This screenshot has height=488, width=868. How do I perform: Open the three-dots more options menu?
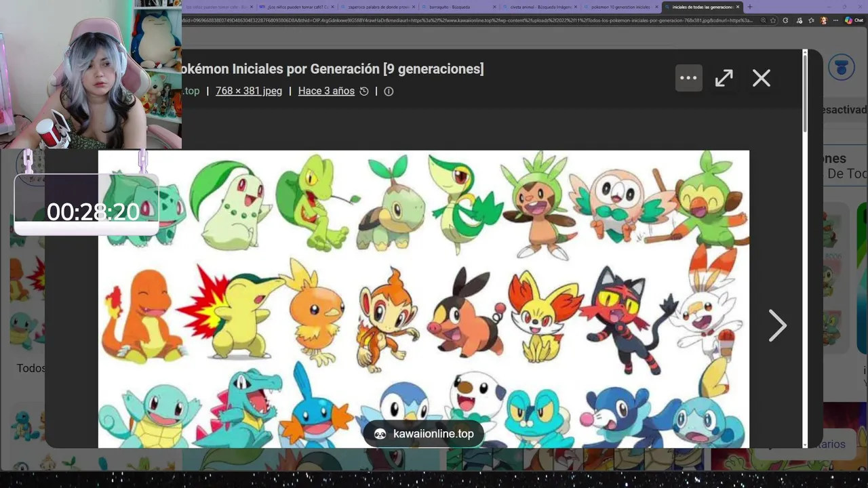688,78
